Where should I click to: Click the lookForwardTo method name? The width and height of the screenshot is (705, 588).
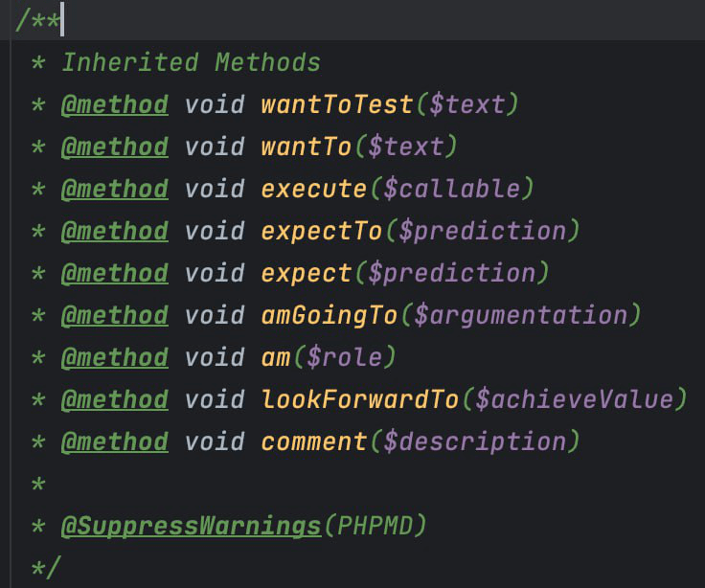pyautogui.click(x=360, y=399)
